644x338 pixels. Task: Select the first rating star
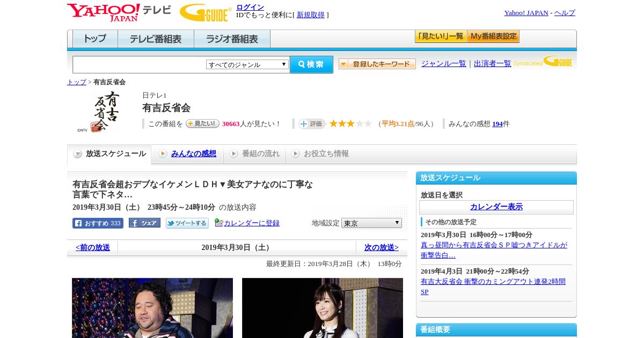click(x=333, y=123)
